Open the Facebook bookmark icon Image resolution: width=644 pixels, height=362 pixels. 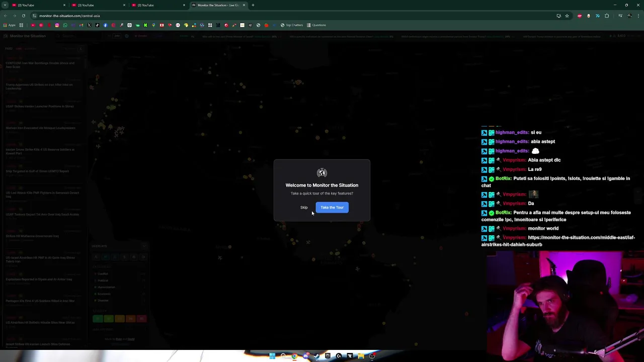pyautogui.click(x=105, y=25)
